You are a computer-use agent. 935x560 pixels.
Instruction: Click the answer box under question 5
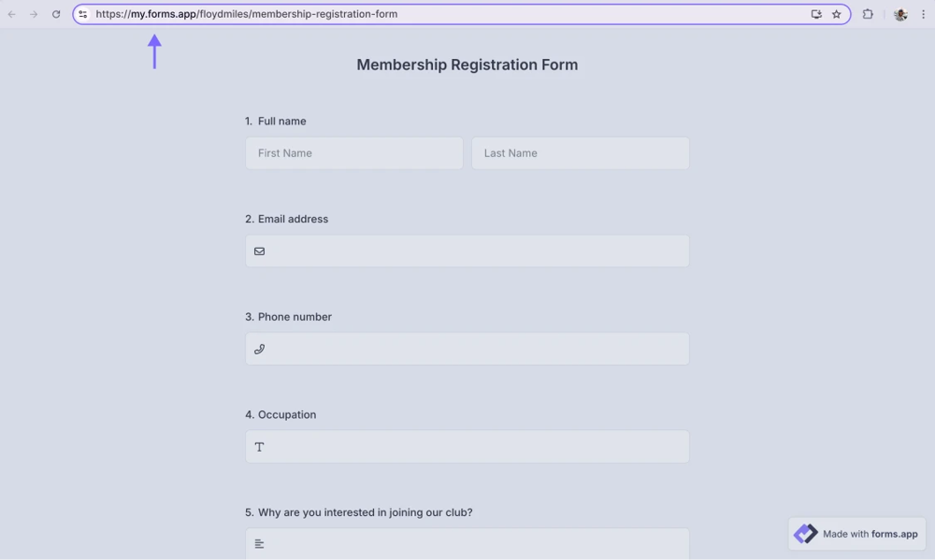(467, 544)
